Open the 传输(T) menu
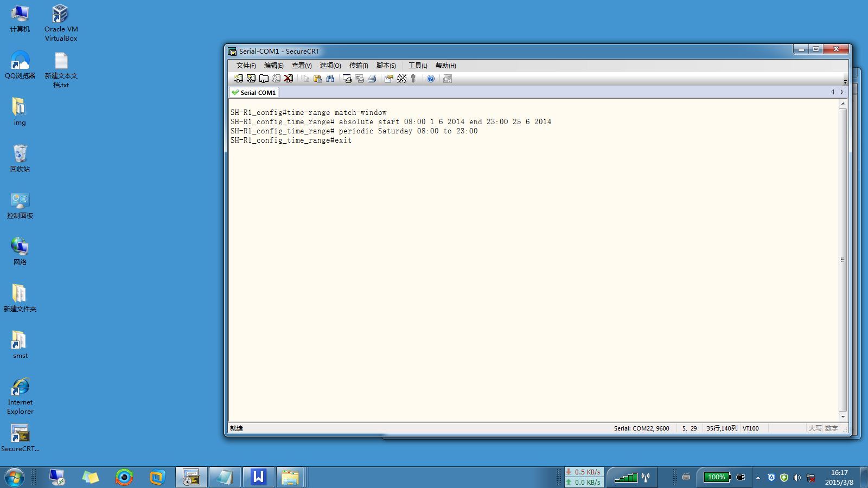This screenshot has width=868, height=488. pos(359,66)
